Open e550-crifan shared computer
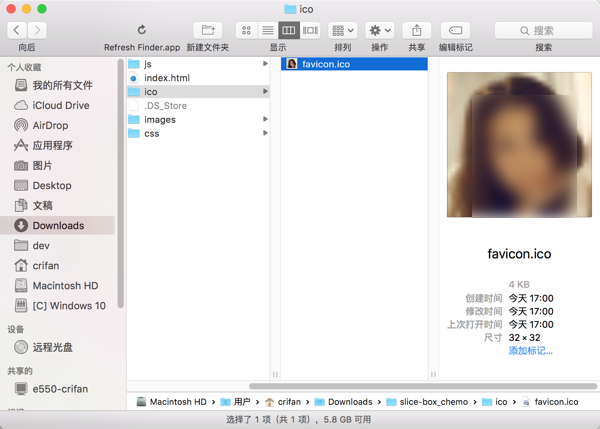The height and width of the screenshot is (429, 600). tap(57, 389)
